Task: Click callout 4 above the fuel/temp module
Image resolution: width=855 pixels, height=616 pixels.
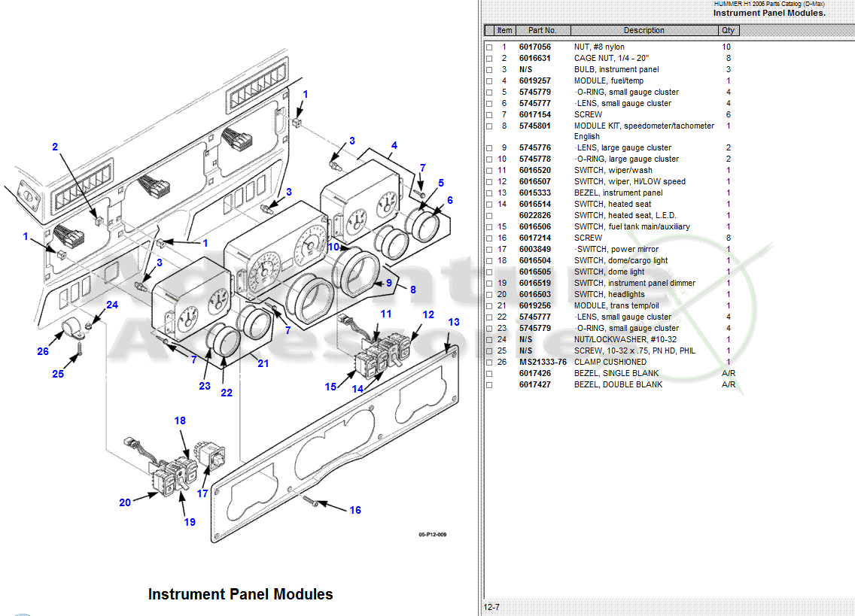Action: 394,146
